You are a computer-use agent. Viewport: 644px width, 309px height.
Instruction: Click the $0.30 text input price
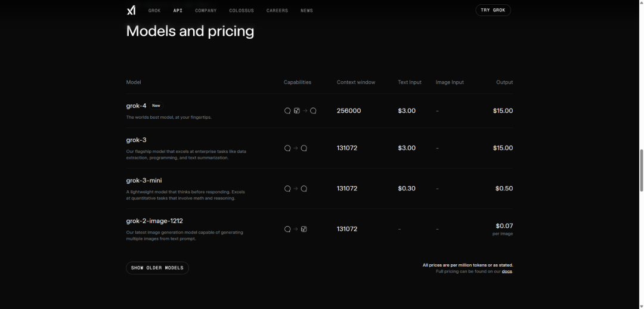(407, 189)
